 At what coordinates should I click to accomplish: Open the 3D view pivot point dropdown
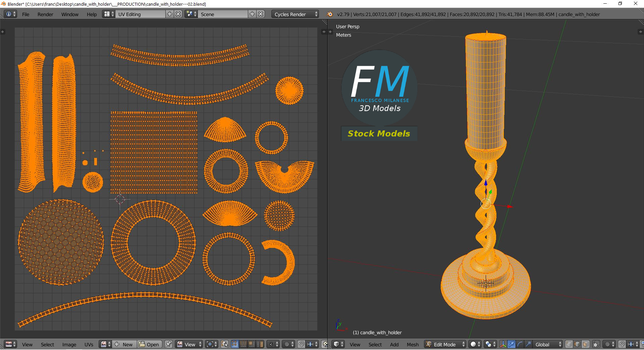coord(490,344)
